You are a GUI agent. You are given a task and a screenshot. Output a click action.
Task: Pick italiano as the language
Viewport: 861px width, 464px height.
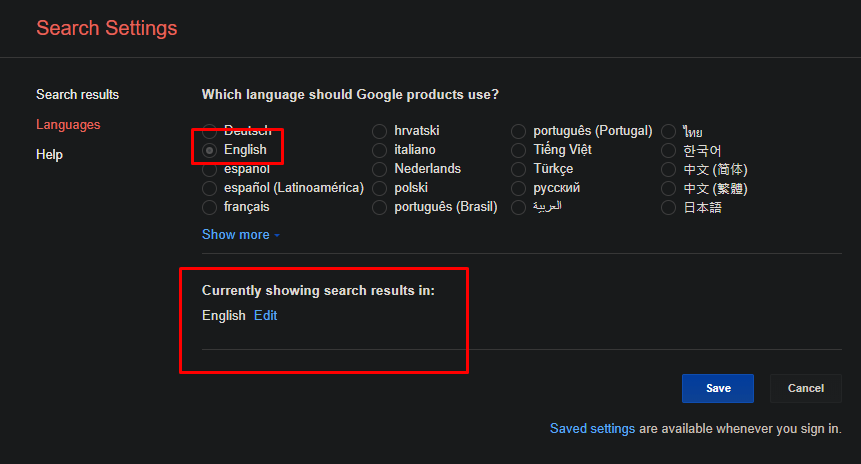380,150
